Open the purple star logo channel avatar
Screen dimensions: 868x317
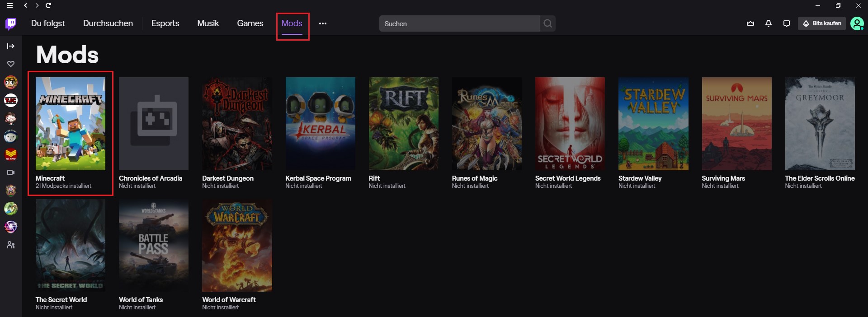[11, 227]
